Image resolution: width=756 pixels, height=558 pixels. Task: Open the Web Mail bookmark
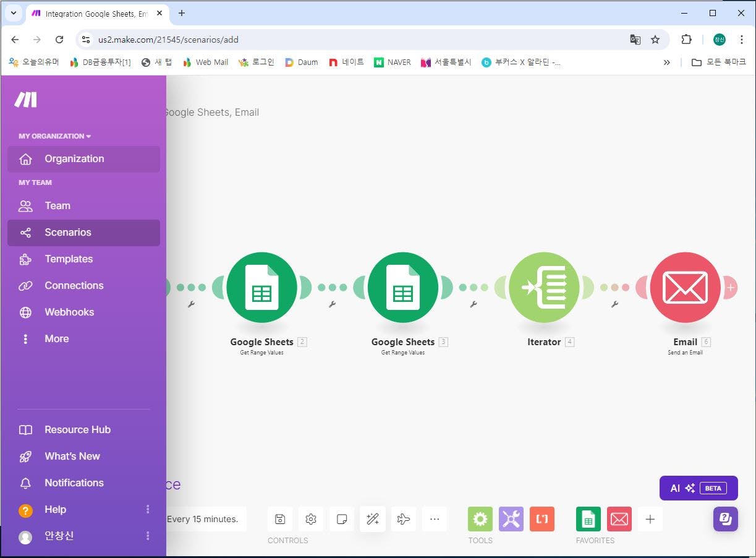206,62
